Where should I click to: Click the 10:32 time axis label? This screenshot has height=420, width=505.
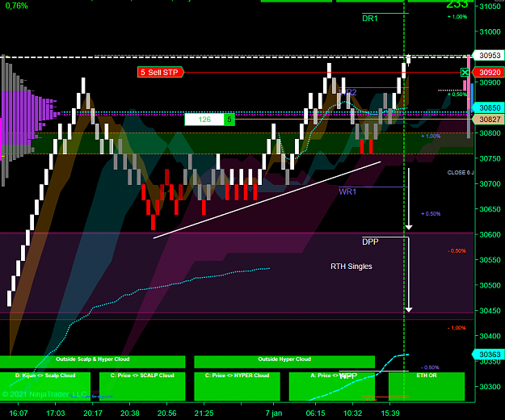pyautogui.click(x=352, y=414)
